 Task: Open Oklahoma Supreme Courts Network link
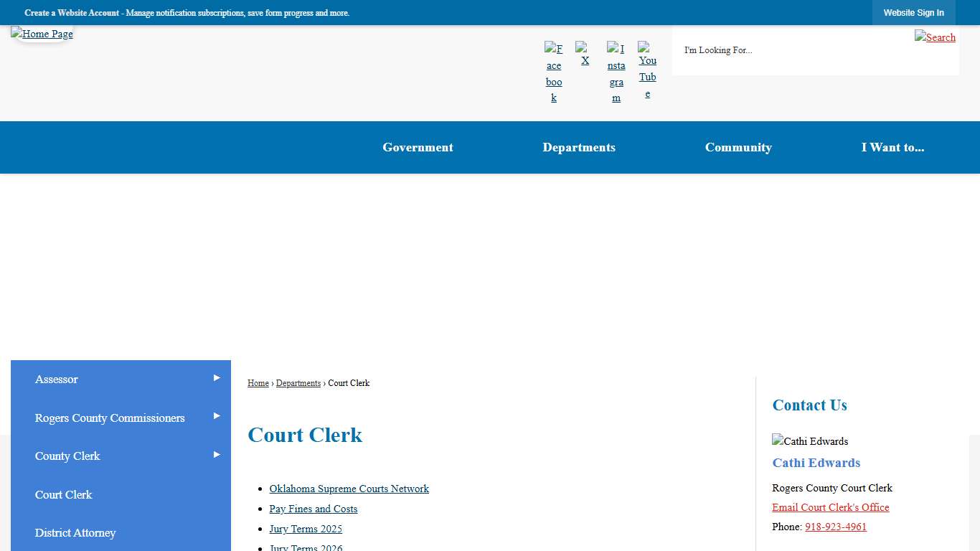coord(349,489)
